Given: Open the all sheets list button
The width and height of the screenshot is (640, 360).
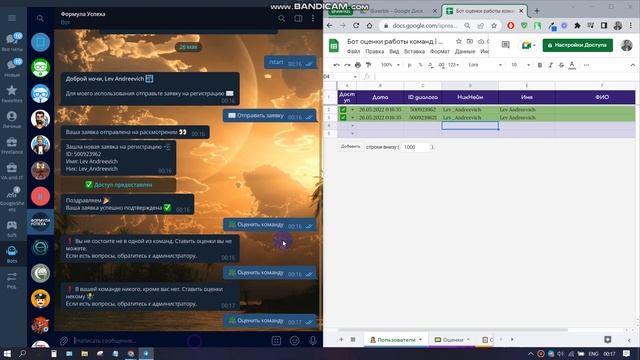Looking at the screenshot, I should (353, 340).
